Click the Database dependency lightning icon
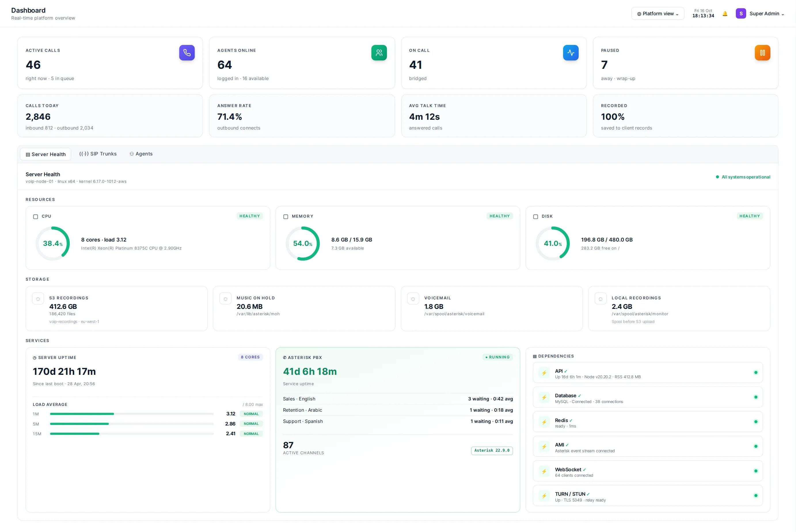796x532 pixels. coord(544,397)
